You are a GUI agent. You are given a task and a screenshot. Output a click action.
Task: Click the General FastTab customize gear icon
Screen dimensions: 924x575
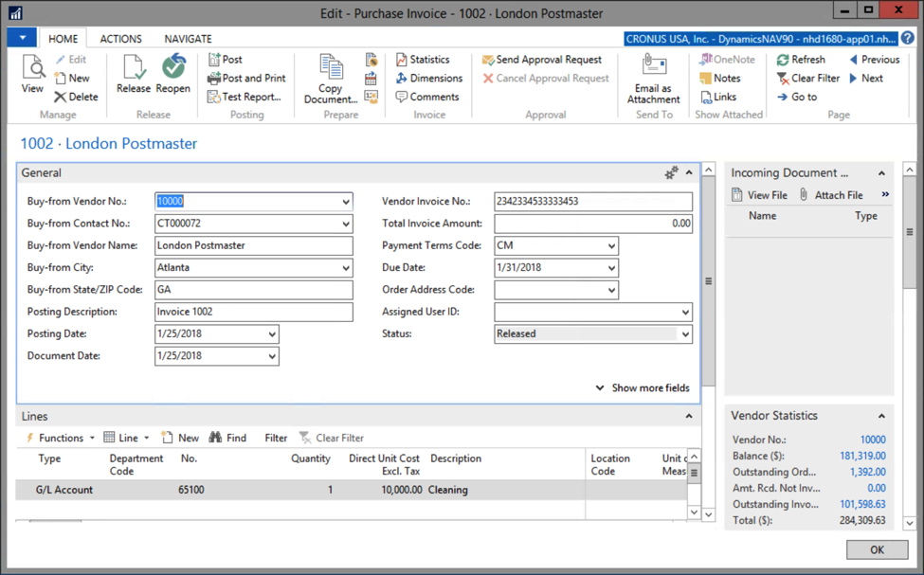click(671, 172)
